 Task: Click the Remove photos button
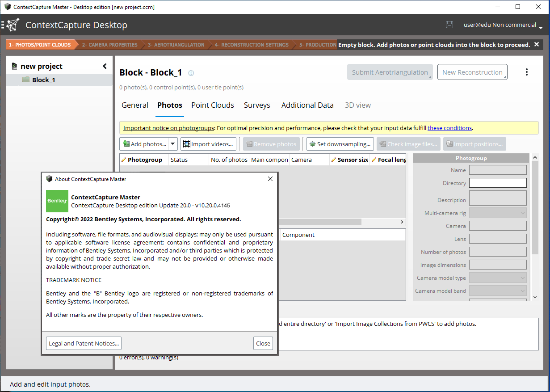271,144
